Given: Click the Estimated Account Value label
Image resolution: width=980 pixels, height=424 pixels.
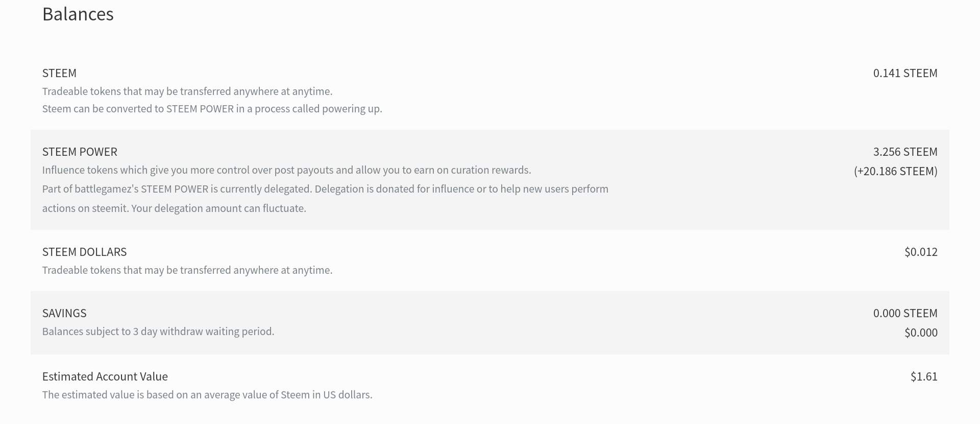Looking at the screenshot, I should [x=105, y=376].
